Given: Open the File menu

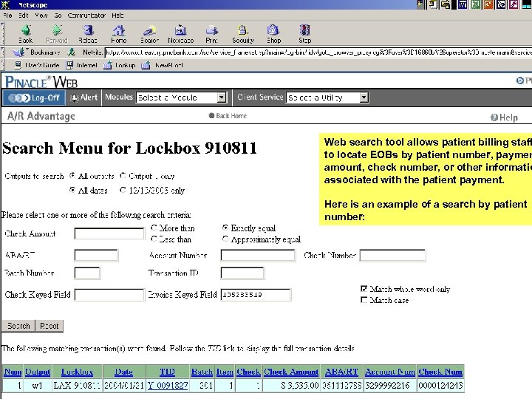Looking at the screenshot, I should 7,16.
